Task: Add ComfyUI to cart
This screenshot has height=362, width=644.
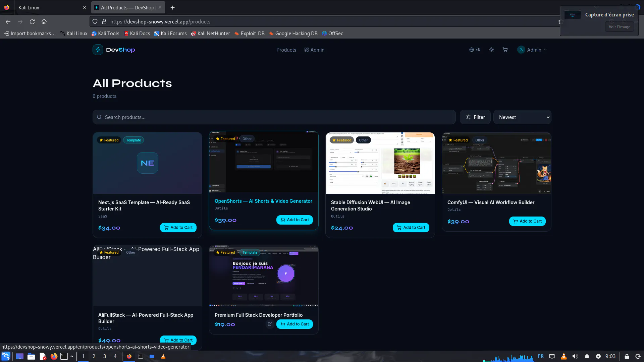Action: click(x=527, y=221)
